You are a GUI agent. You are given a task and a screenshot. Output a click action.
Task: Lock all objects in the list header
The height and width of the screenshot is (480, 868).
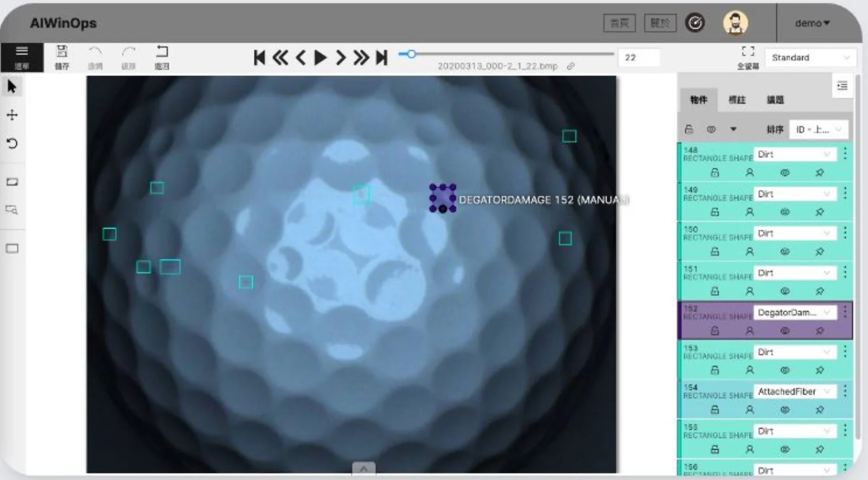click(689, 129)
